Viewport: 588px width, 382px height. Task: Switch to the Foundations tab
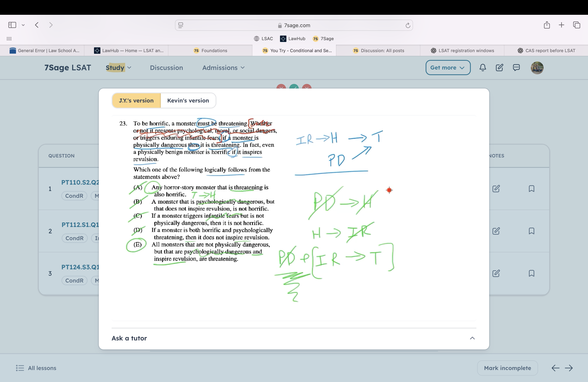[x=210, y=51]
